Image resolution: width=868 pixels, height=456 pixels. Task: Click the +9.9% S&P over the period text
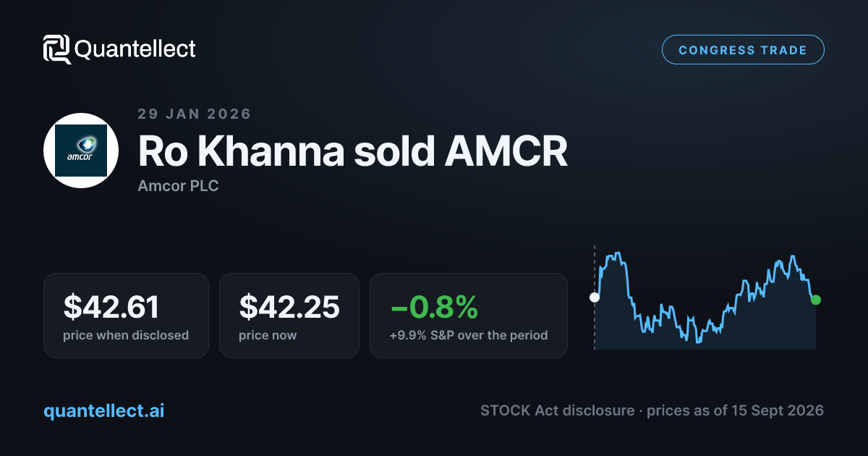pos(469,335)
